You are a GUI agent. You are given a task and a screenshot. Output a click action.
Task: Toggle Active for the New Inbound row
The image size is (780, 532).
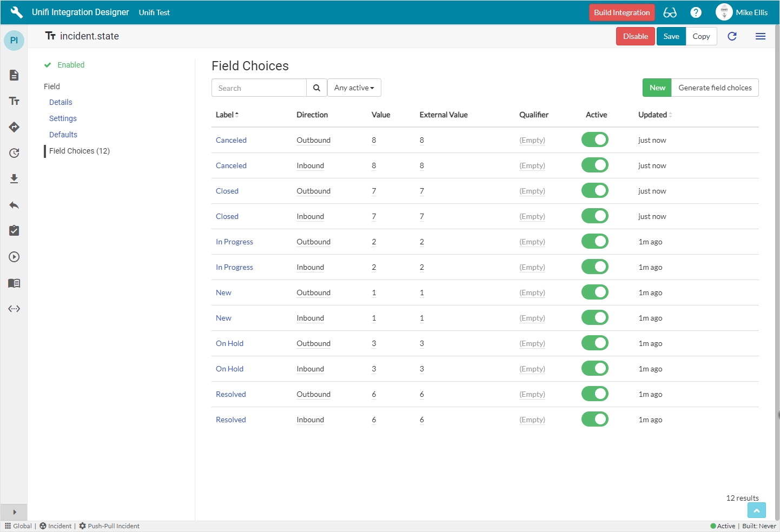[x=594, y=318]
